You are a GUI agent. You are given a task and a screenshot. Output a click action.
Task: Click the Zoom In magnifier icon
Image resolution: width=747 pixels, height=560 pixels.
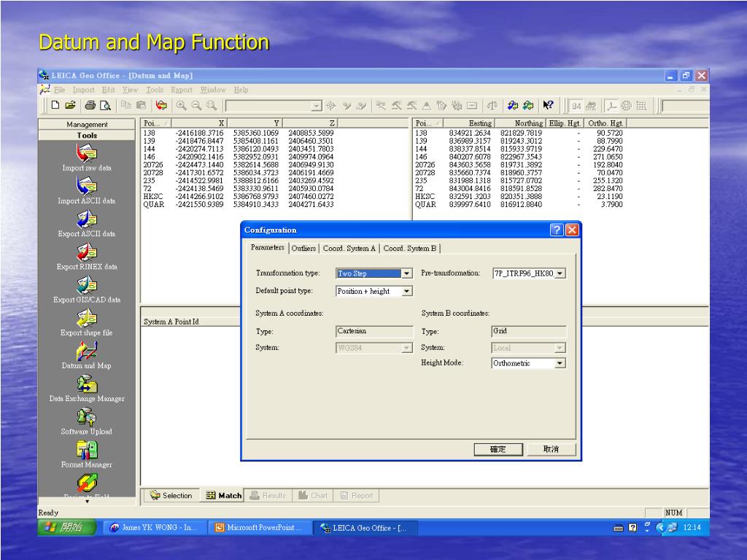pos(181,105)
